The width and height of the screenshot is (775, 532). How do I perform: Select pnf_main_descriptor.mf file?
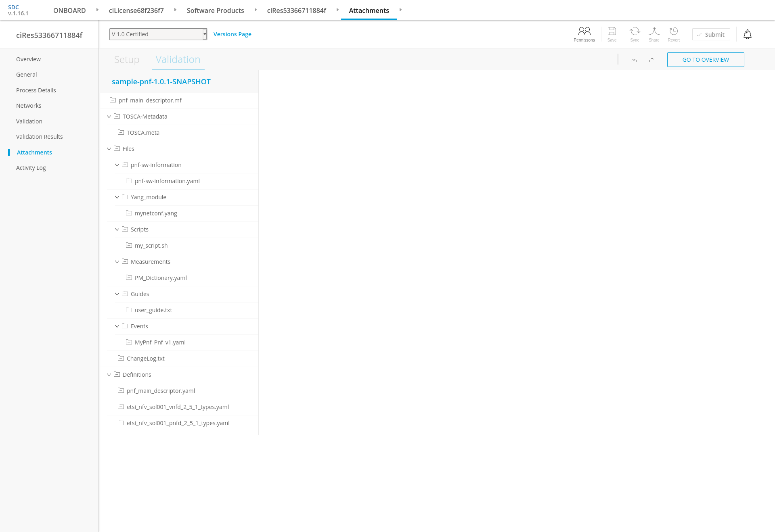click(x=150, y=100)
